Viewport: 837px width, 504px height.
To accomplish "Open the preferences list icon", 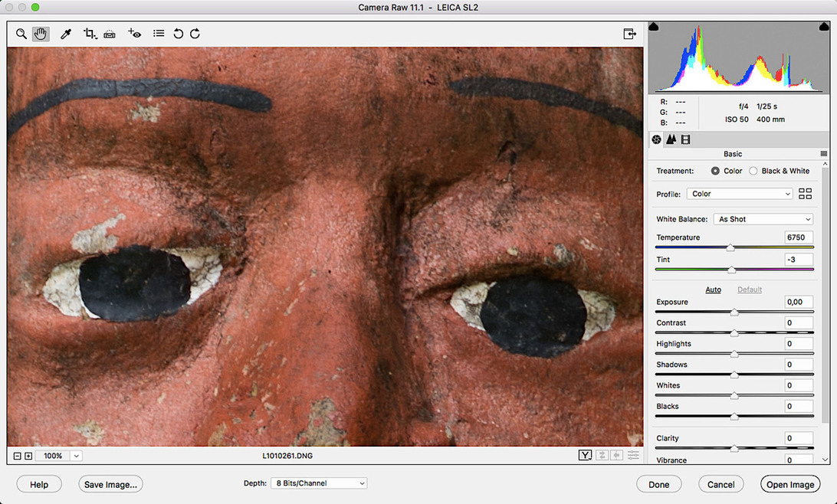I will 159,34.
